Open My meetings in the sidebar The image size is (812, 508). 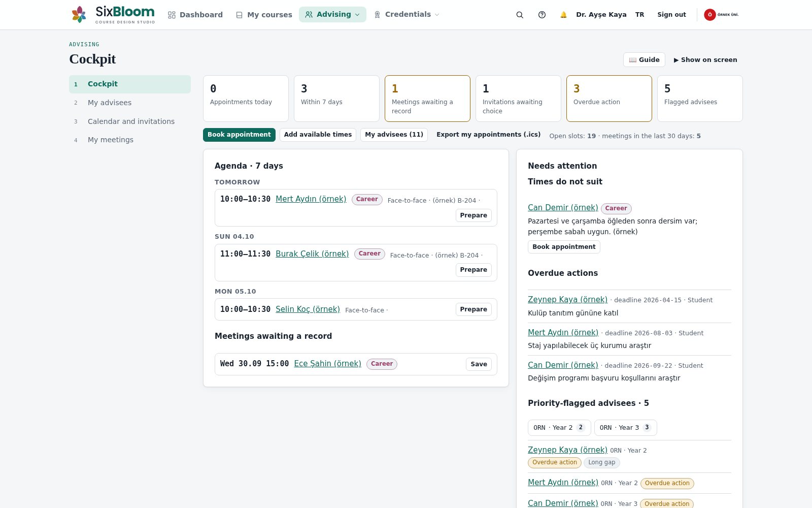coord(130,140)
